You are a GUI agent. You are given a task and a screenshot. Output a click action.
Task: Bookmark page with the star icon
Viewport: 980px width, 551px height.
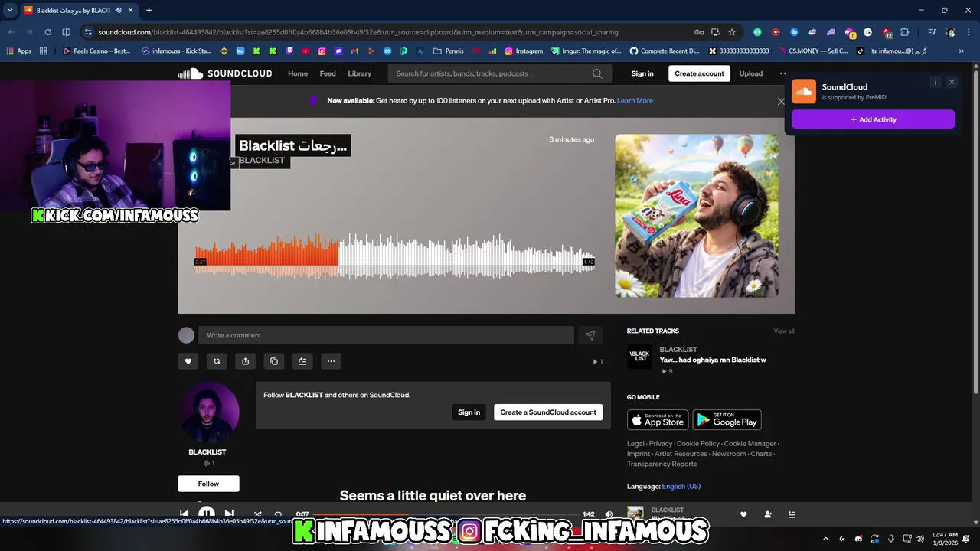(x=732, y=32)
